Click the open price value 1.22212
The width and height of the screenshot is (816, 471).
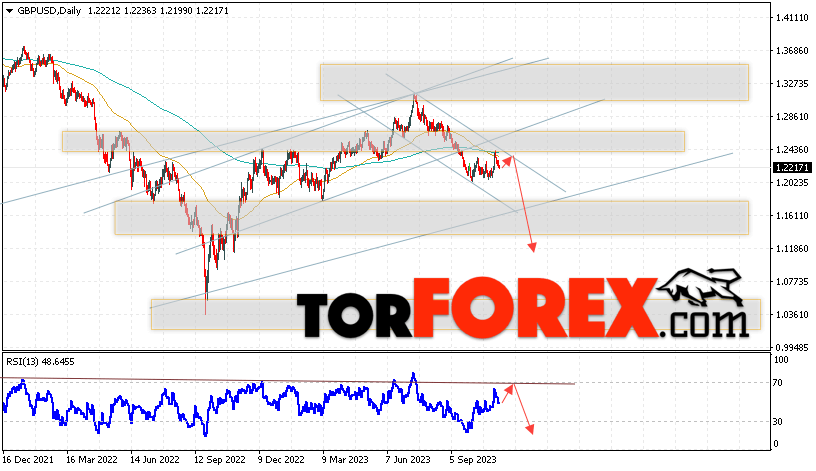(105, 11)
